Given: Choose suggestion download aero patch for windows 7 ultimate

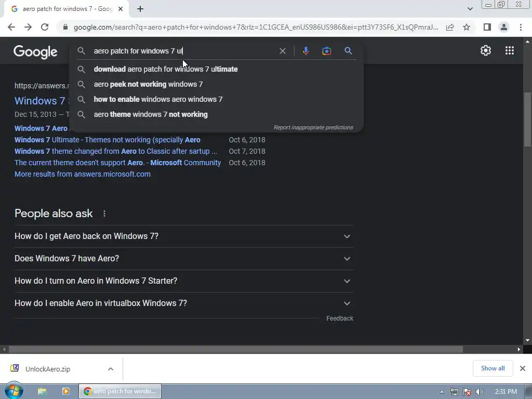Looking at the screenshot, I should click(x=217, y=69).
